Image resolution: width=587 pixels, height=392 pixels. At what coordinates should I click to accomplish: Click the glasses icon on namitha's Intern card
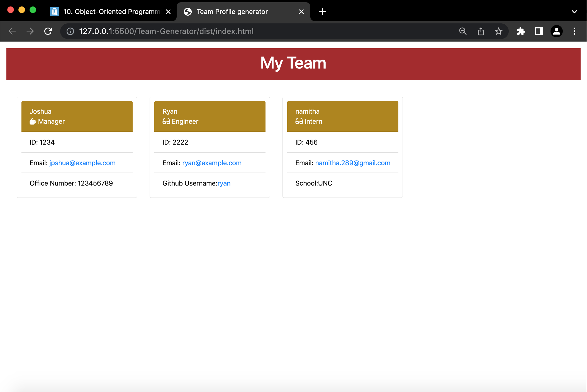coord(298,121)
